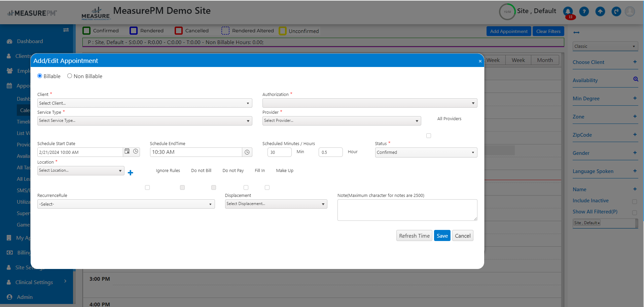This screenshot has width=644, height=307.
Task: Click the Clinical Settings person icon in sidebar
Action: tap(9, 282)
